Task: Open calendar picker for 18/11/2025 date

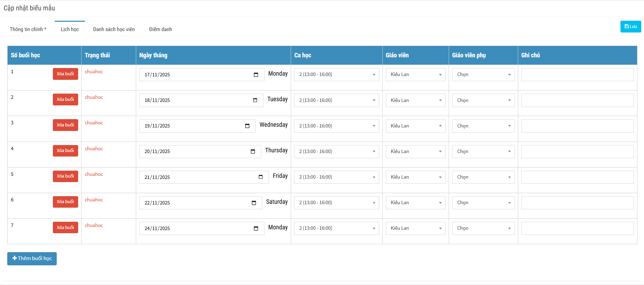Action: [255, 100]
